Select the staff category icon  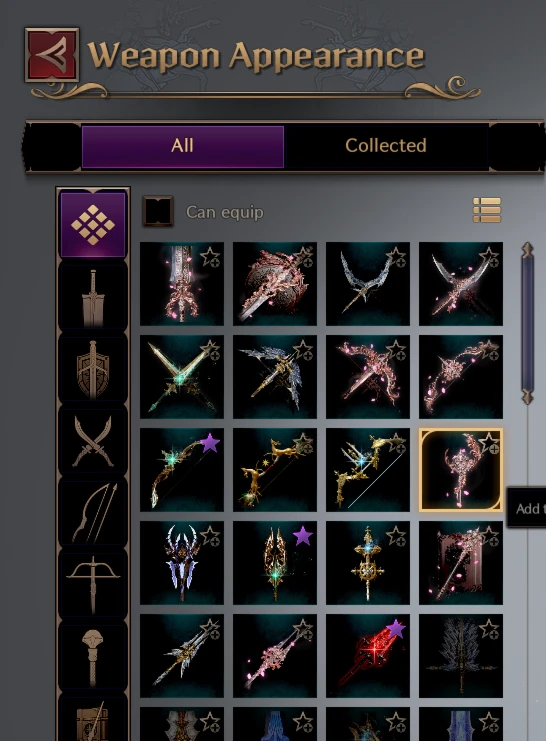tap(93, 656)
